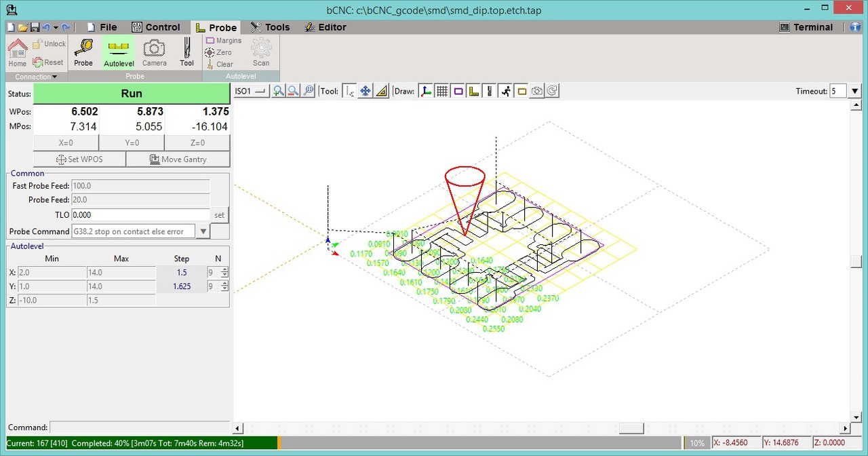Click the horizontal scrollbar thumb
Viewport: 868px width, 456px height.
click(x=631, y=428)
